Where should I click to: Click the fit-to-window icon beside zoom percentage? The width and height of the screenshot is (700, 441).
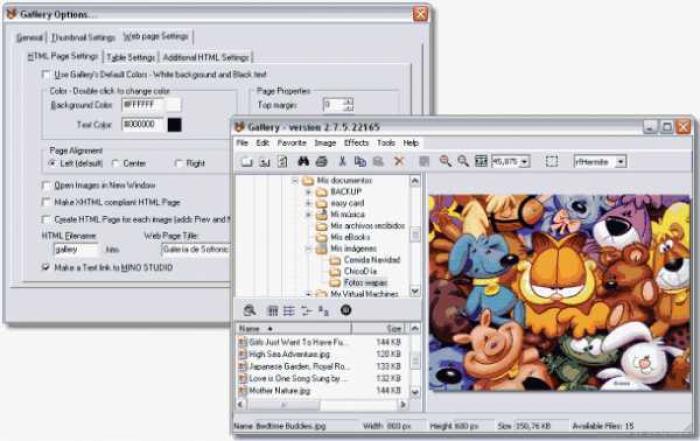(x=481, y=161)
